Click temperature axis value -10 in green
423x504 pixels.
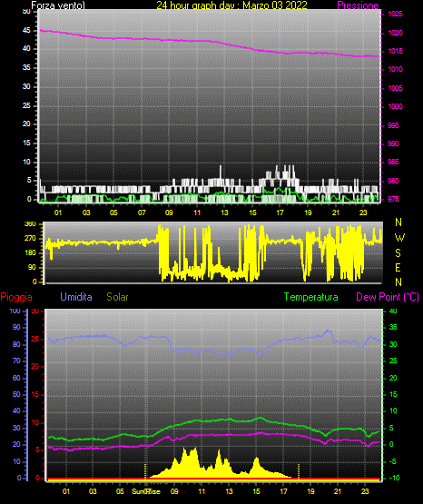[x=395, y=478]
